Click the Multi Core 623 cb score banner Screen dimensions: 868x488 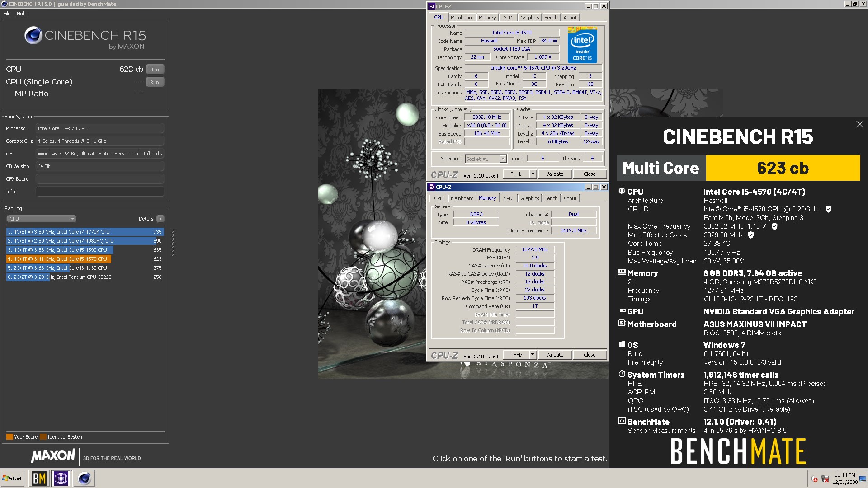pos(738,168)
